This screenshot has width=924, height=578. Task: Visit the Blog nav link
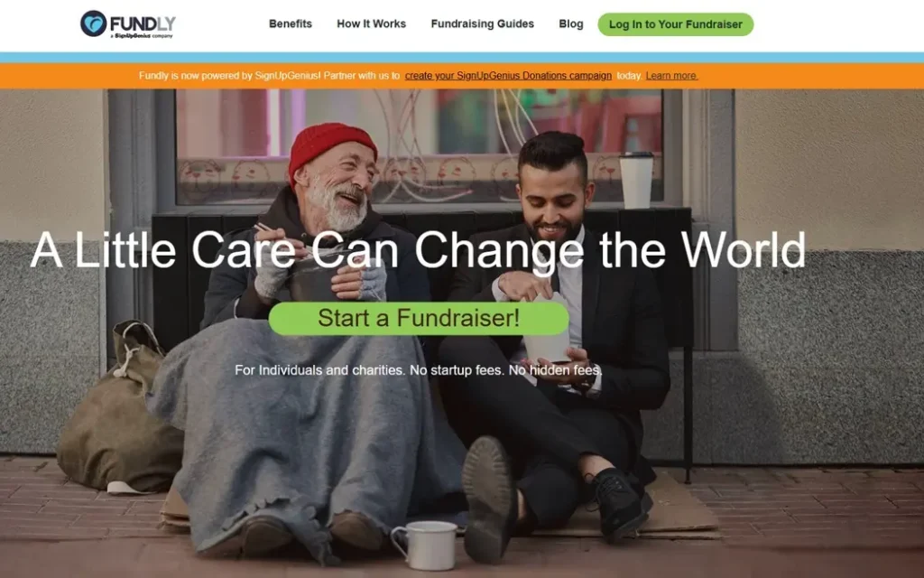(571, 23)
